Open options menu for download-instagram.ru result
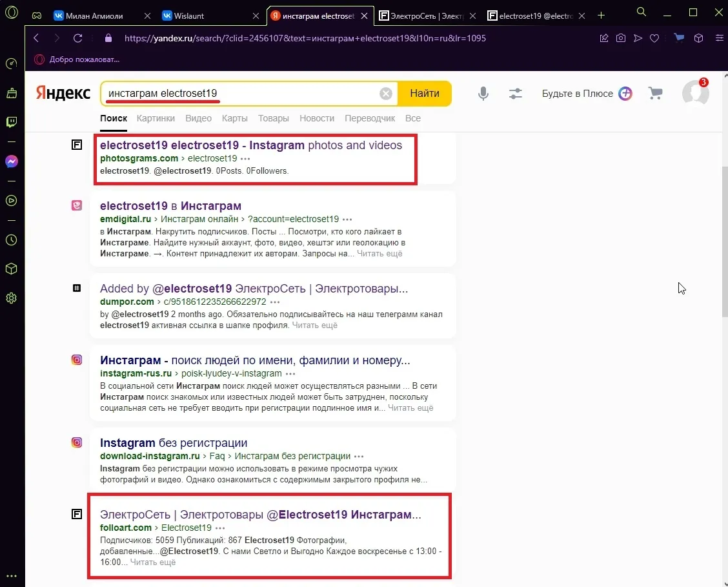Image resolution: width=728 pixels, height=587 pixels. tap(359, 456)
